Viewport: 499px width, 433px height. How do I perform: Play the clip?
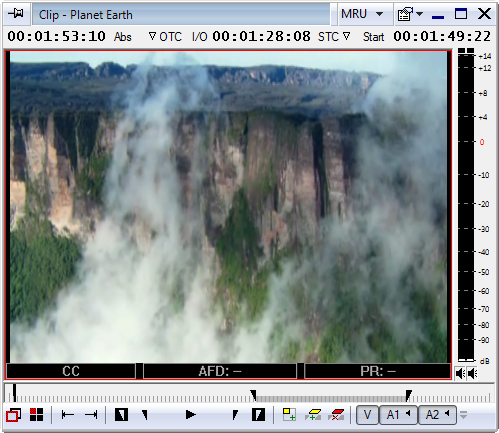(x=191, y=415)
